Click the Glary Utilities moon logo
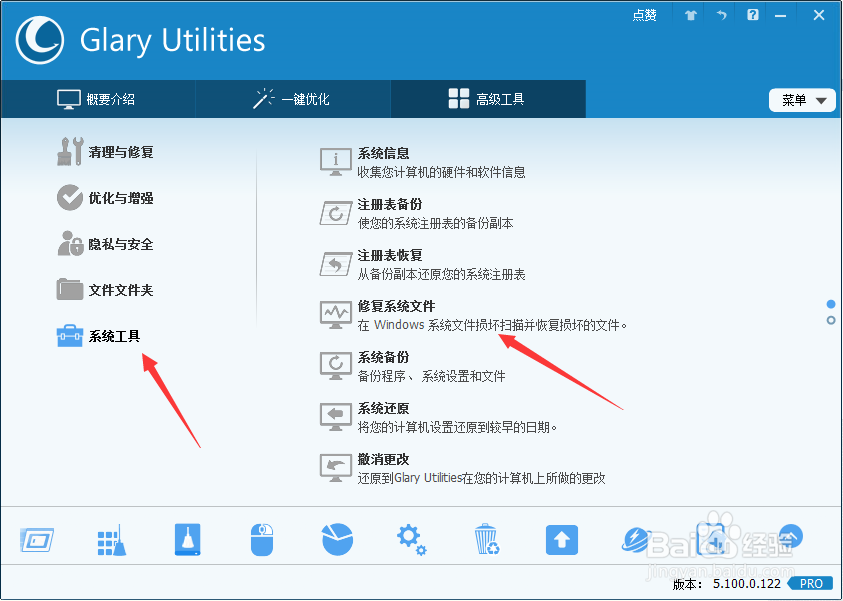The width and height of the screenshot is (843, 601). [x=39, y=40]
